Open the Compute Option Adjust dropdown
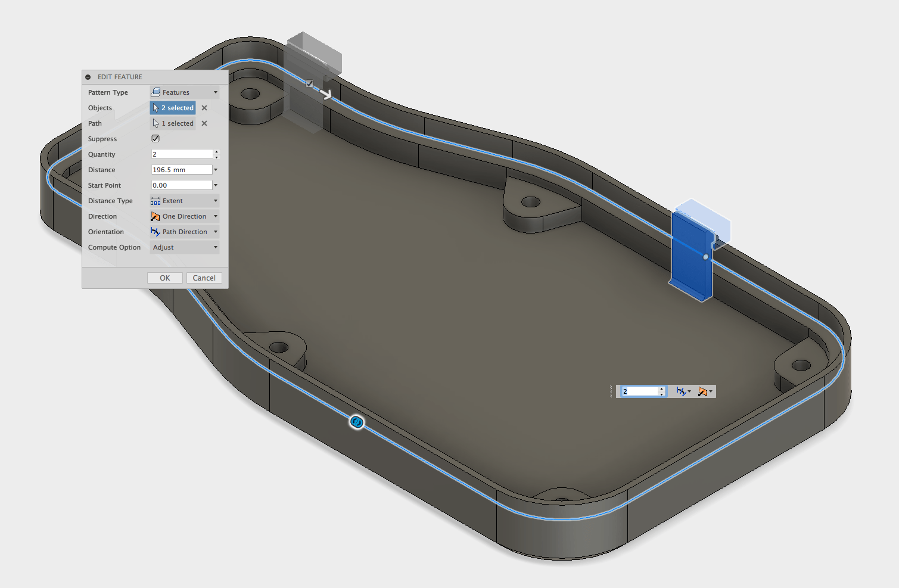 coord(215,247)
